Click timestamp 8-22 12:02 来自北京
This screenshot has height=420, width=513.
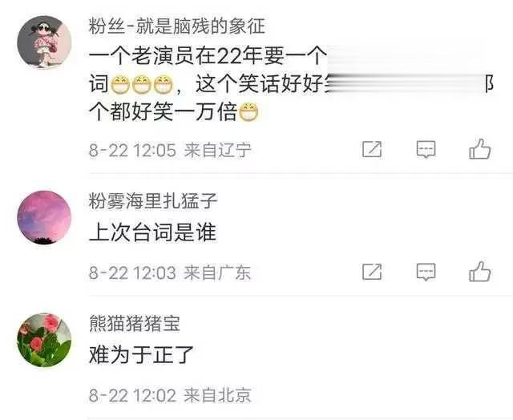tap(170, 395)
